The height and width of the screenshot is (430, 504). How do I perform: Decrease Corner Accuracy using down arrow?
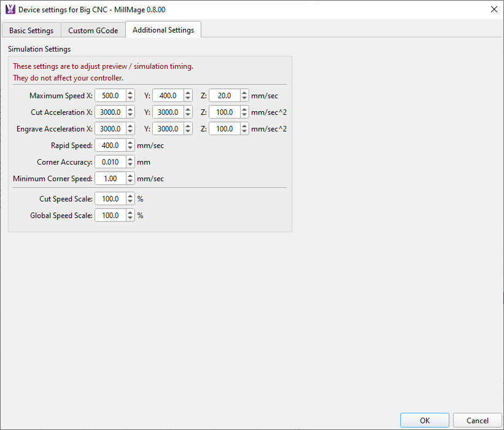coord(130,165)
